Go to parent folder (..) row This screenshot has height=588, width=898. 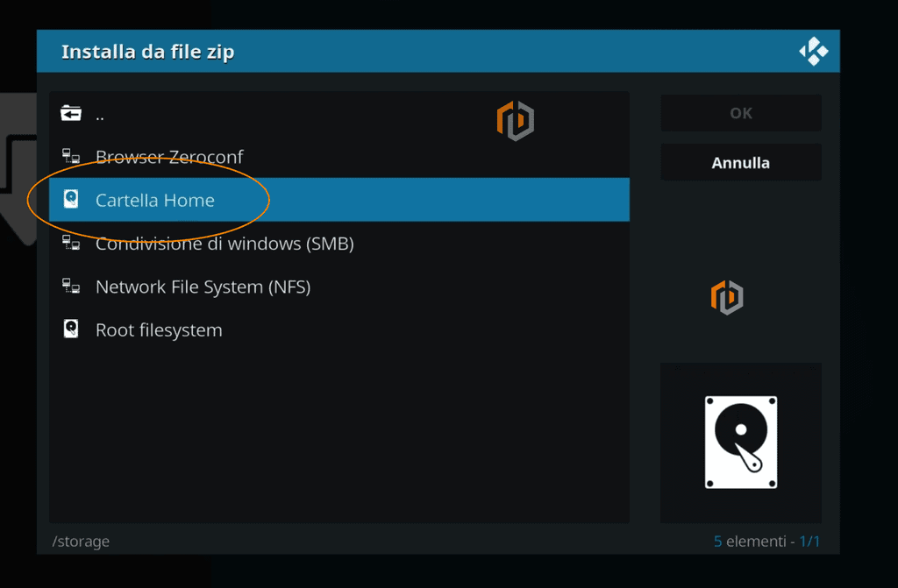[x=339, y=113]
